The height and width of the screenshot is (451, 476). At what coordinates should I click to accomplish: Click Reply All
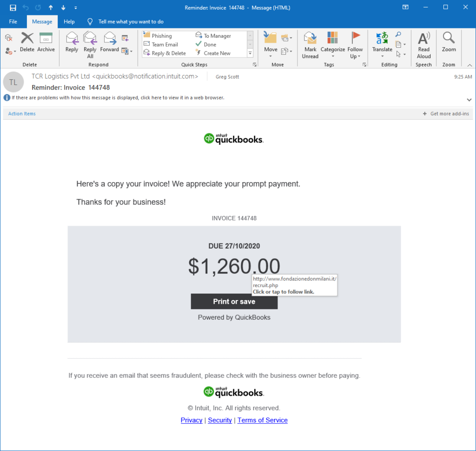90,45
